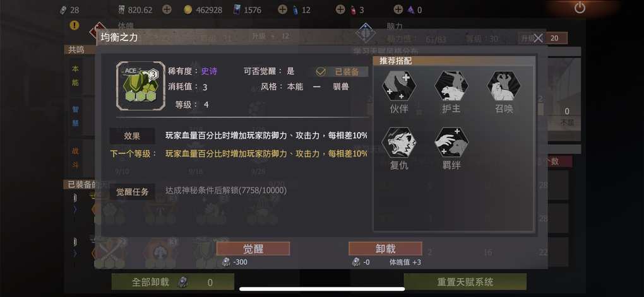Select the 伙伴 recommended talent icon

point(399,86)
